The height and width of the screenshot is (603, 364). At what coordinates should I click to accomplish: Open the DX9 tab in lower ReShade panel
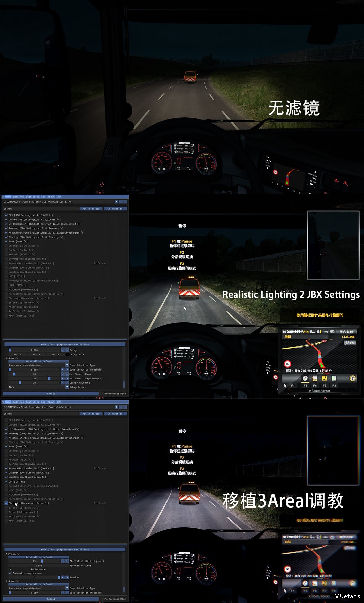[x=59, y=402]
